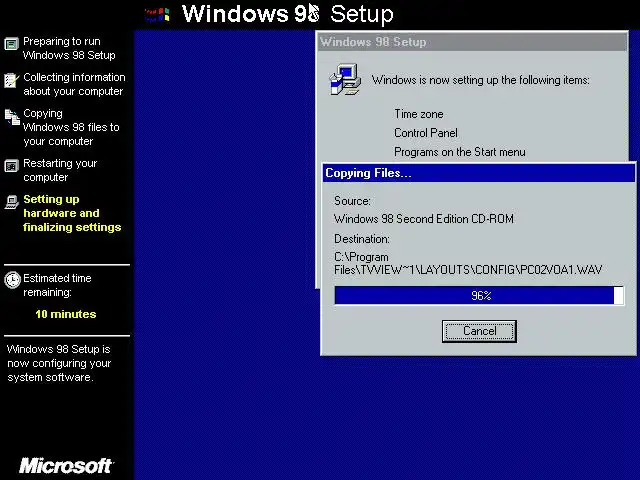Screen dimensions: 640x480
Task: Click 'now configuring your system software' message
Action: click(x=59, y=363)
